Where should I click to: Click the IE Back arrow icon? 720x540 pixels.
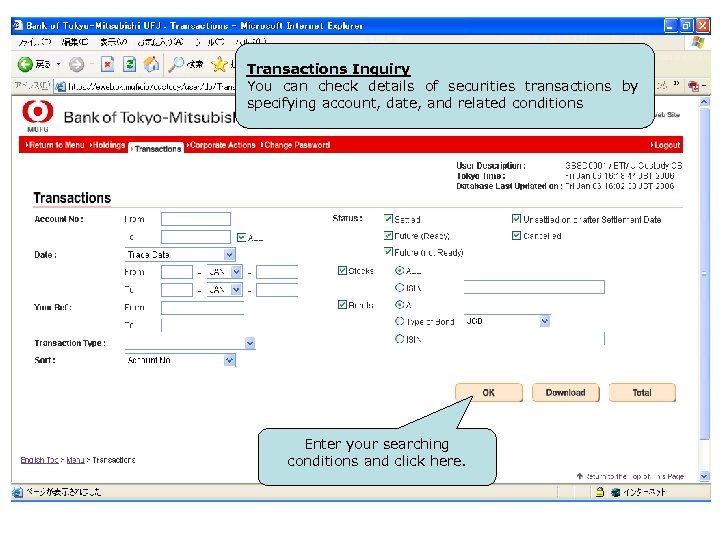[x=25, y=64]
